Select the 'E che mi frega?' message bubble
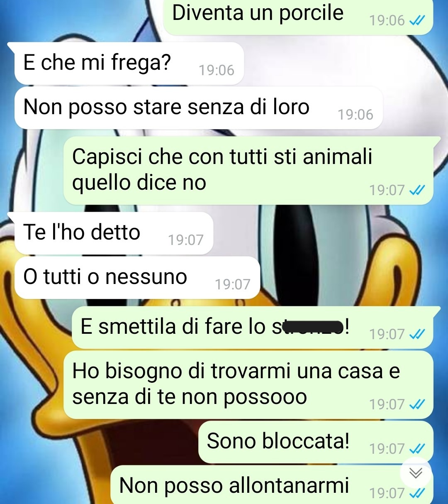 pos(129,64)
